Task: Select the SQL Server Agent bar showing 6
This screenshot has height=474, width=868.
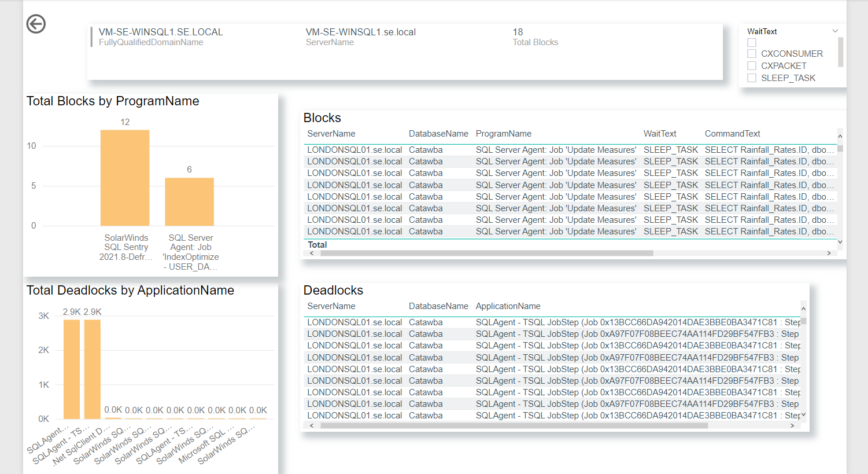Action: 189,201
